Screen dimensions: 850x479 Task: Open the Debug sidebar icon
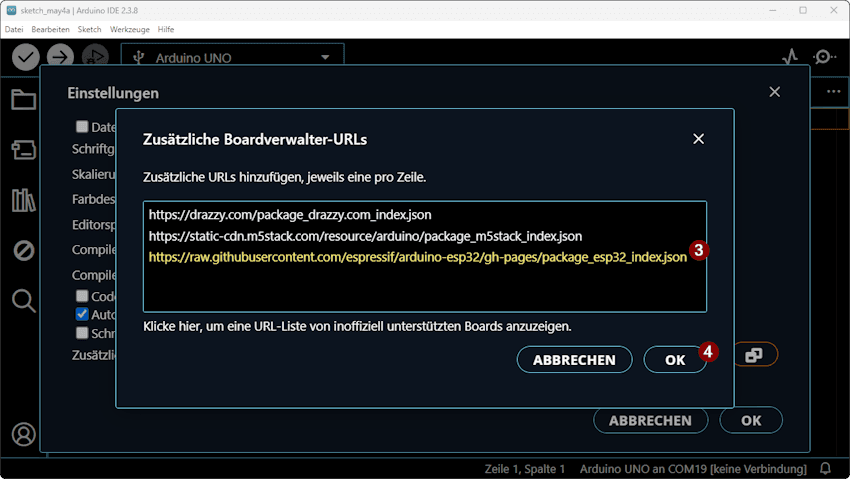point(24,250)
